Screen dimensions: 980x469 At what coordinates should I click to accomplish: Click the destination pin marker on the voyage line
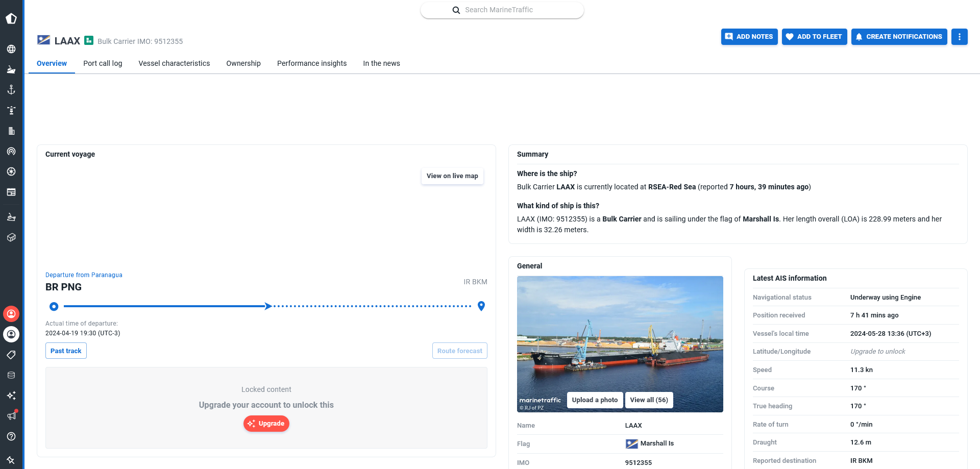click(481, 306)
